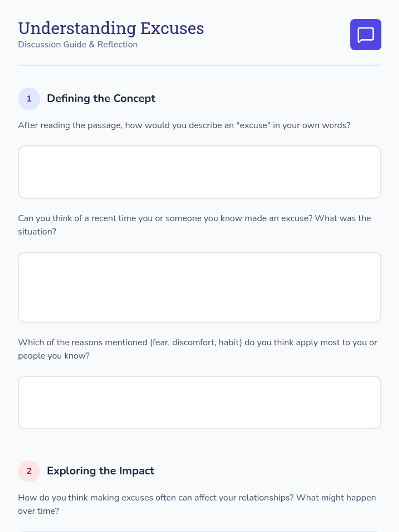The width and height of the screenshot is (399, 532).
Task: Click the chat bubble icon button
Action: point(365,35)
